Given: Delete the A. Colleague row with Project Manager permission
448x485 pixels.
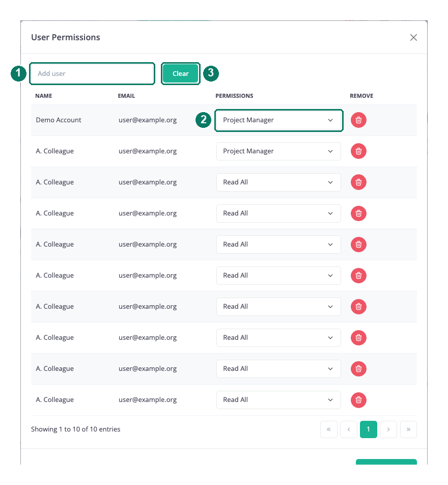Looking at the screenshot, I should coord(358,151).
